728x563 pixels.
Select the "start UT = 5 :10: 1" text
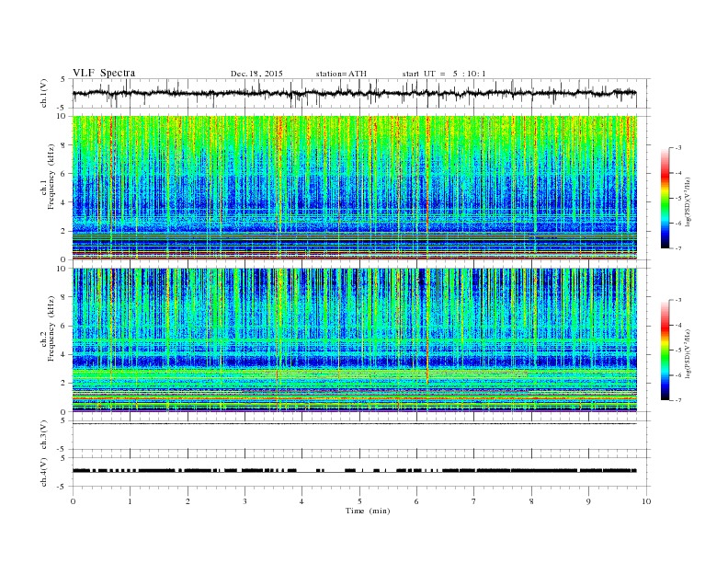coord(444,74)
